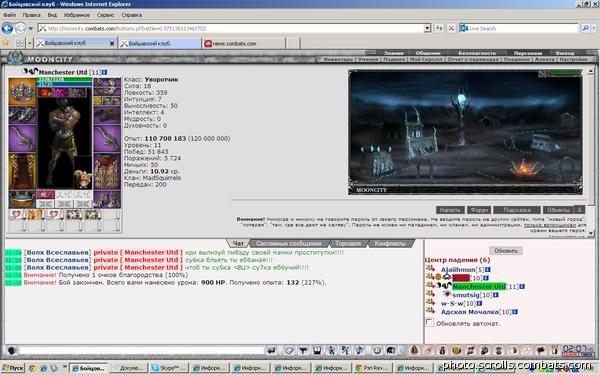
Task: Open the Избранное menu
Action: pyautogui.click(x=77, y=15)
